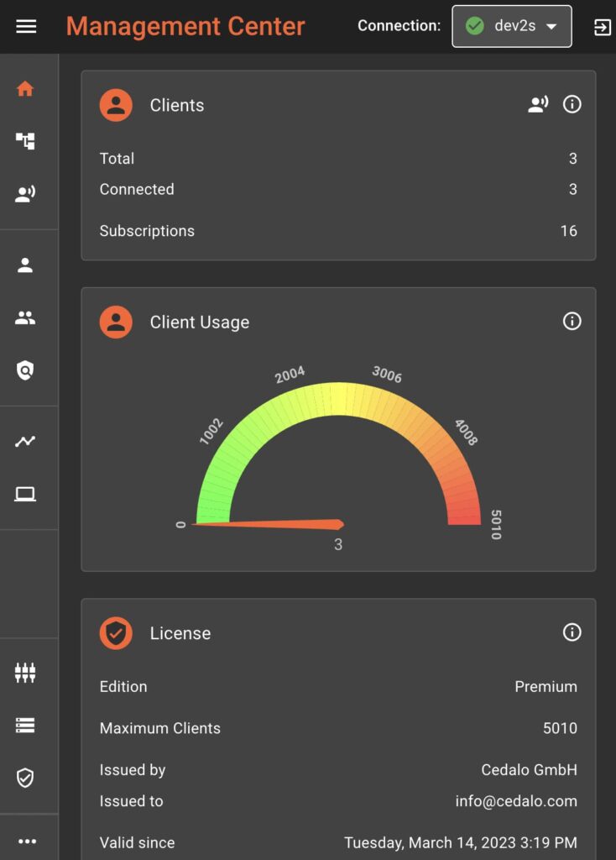Go to Home in sidebar
This screenshot has height=860, width=616.
pos(25,88)
